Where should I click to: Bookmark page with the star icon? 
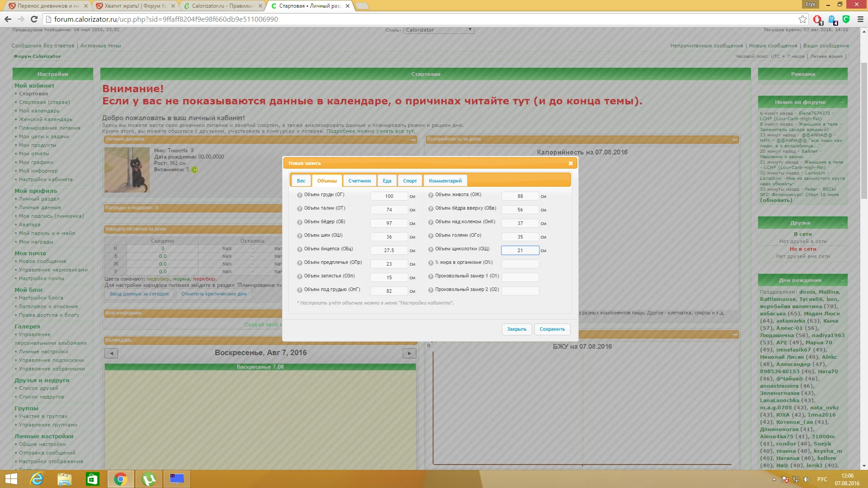[802, 19]
